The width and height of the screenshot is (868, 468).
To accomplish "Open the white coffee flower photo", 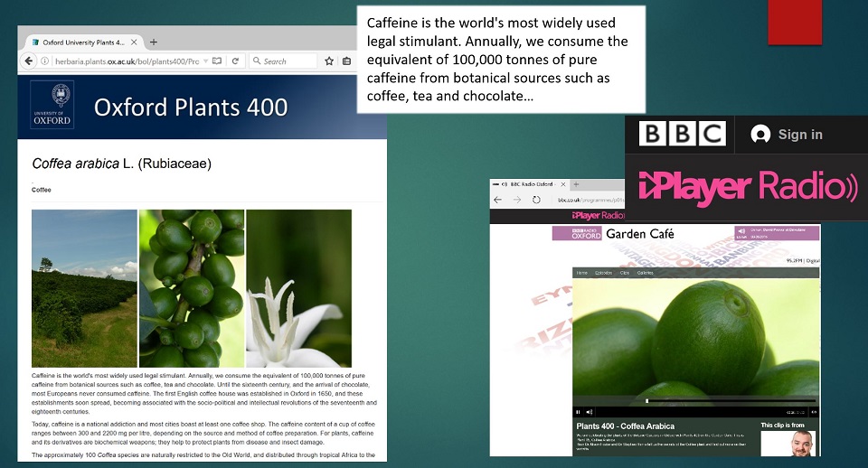I will [299, 288].
